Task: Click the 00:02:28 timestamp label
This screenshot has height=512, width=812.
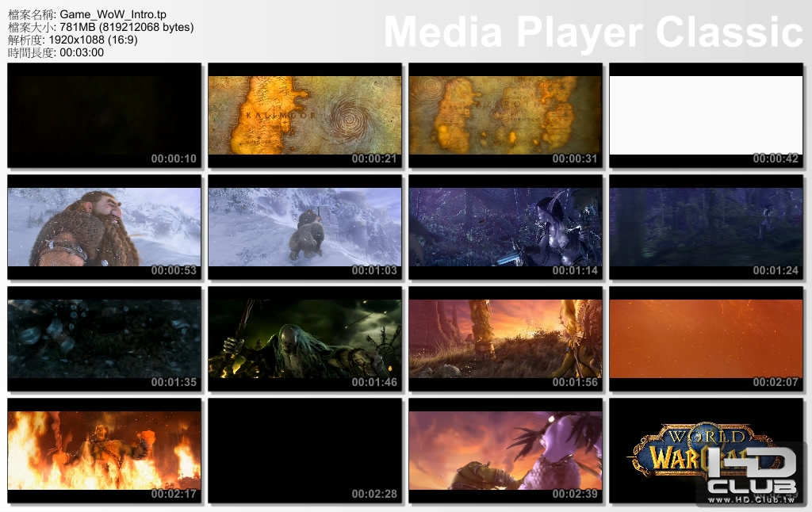Action: click(374, 494)
